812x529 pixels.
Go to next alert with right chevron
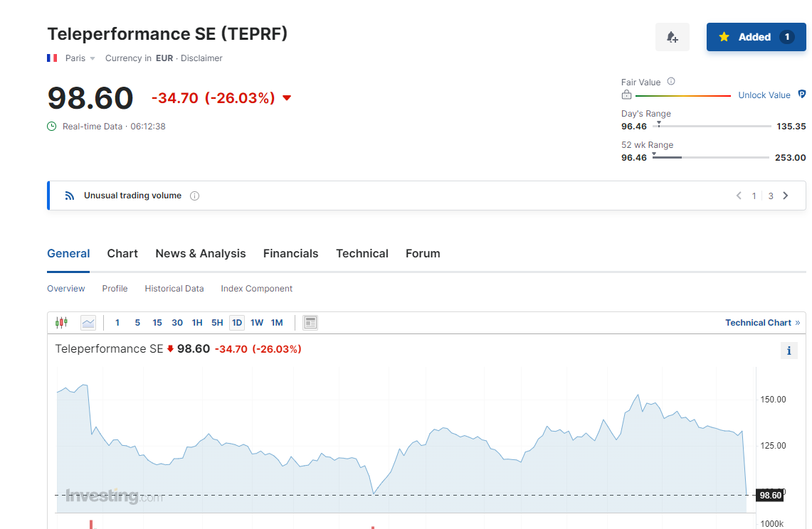pos(786,196)
